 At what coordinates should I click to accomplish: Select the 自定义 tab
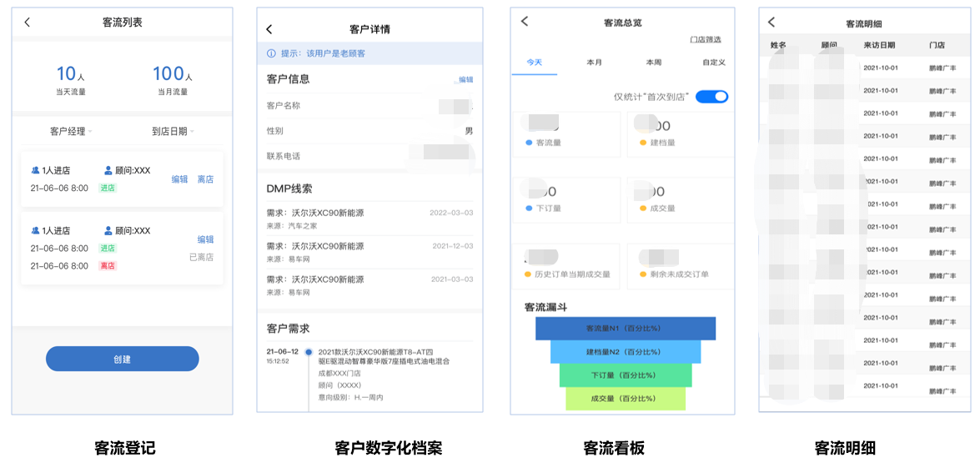[714, 63]
